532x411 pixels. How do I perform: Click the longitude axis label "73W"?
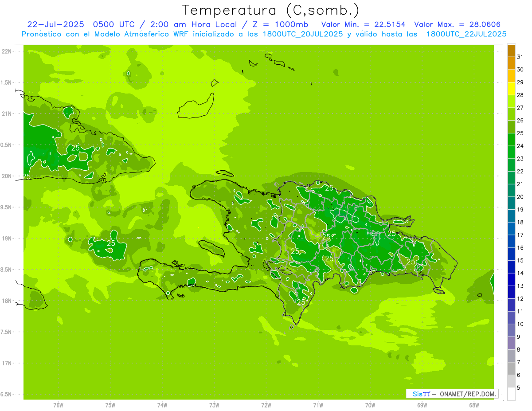point(214,405)
